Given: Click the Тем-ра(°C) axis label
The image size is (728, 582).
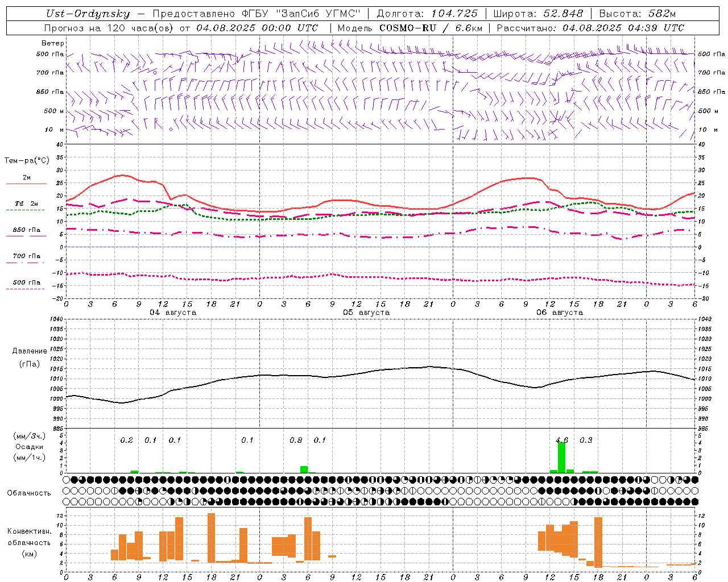Looking at the screenshot, I should tap(27, 161).
